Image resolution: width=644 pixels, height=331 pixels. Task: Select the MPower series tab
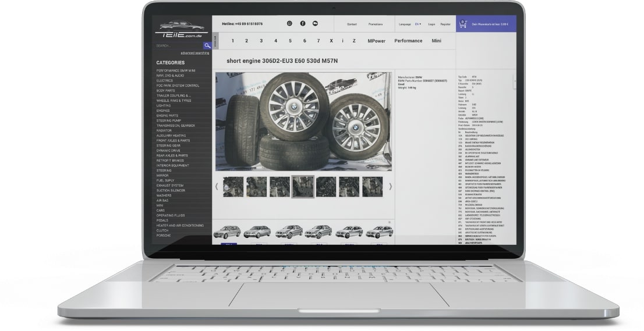point(376,41)
